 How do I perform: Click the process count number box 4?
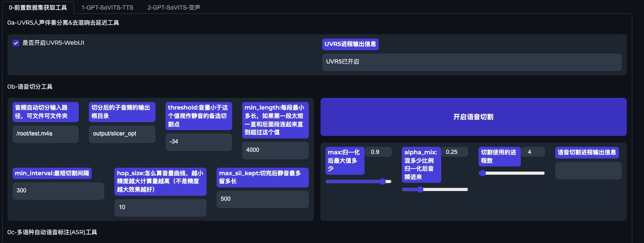pos(533,152)
